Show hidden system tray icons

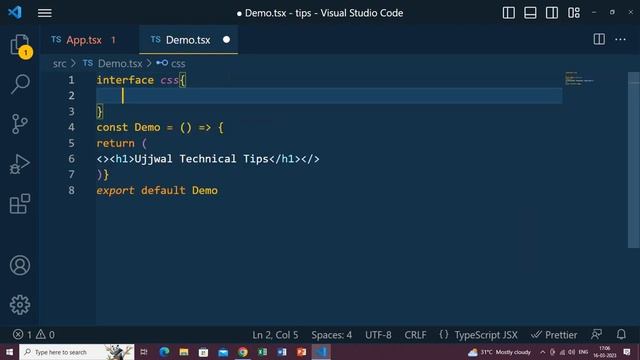coord(542,352)
